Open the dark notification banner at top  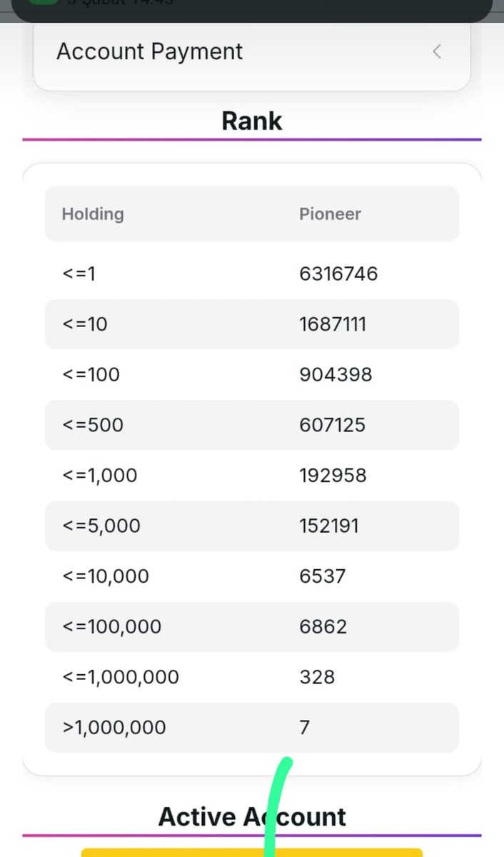pyautogui.click(x=252, y=9)
